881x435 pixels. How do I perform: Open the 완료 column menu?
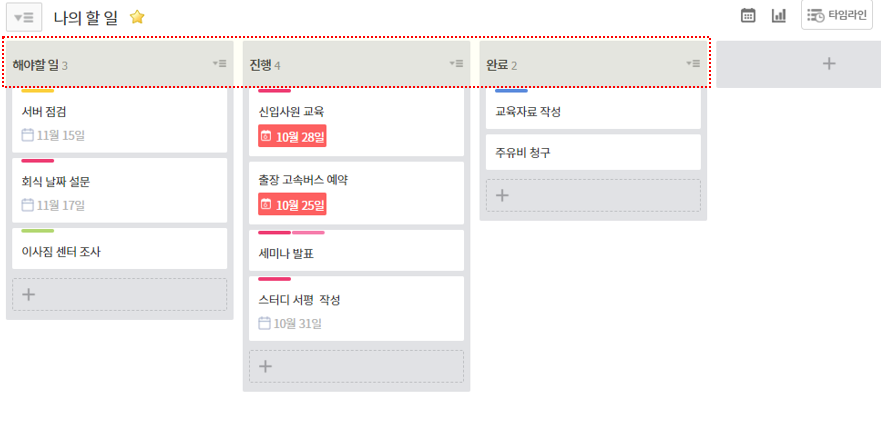(x=694, y=64)
